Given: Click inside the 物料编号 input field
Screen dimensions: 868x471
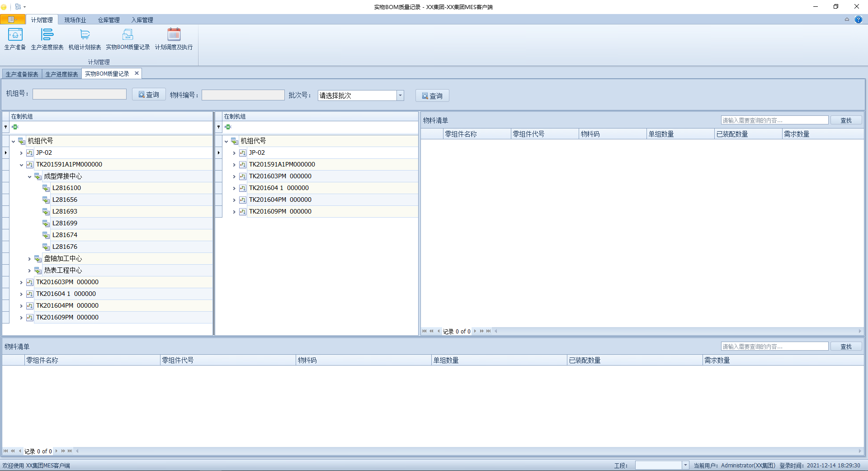Looking at the screenshot, I should pos(243,95).
